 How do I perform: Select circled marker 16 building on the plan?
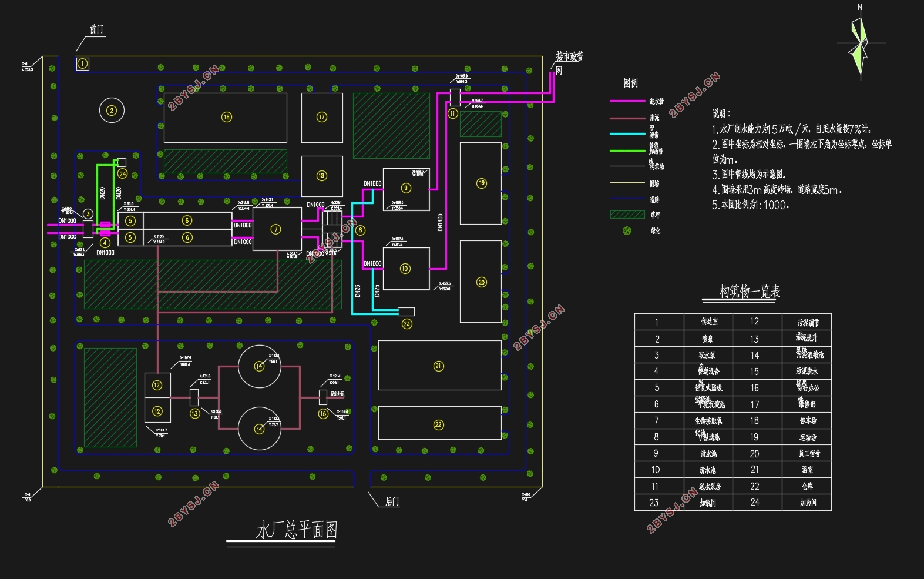(226, 117)
